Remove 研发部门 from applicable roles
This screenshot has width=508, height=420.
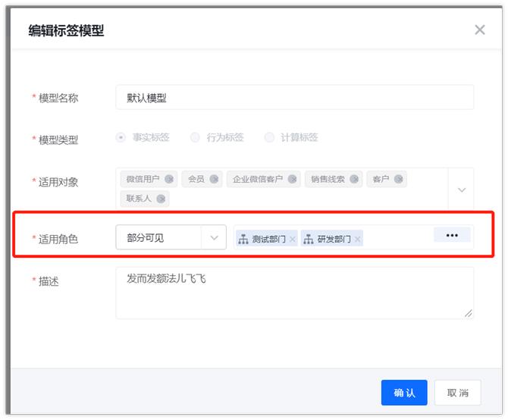click(358, 239)
